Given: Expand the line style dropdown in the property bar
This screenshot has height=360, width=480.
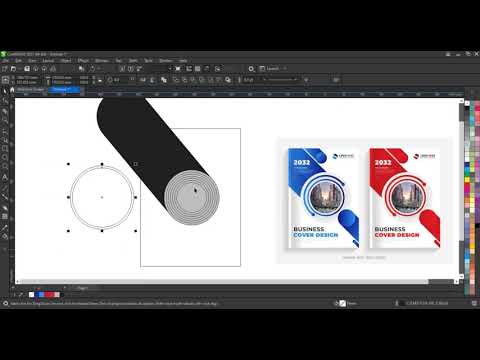Looking at the screenshot, I should 280,80.
